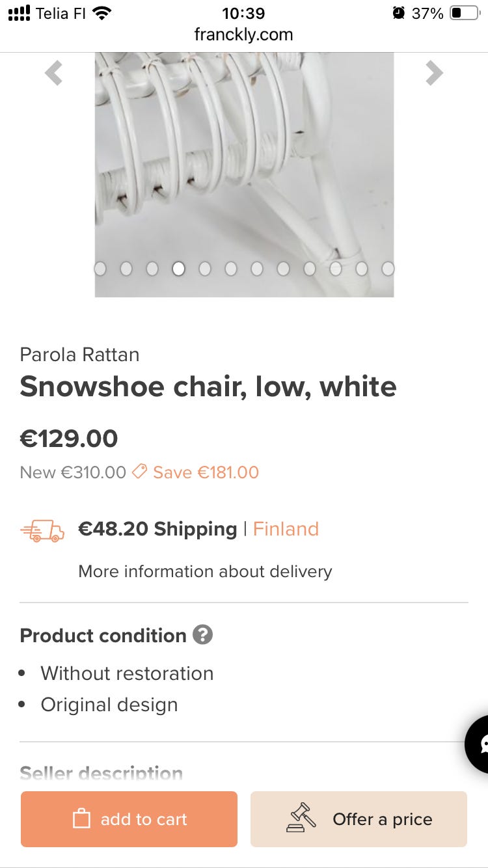Jump to the second carousel image dot
This screenshot has height=868, width=488.
point(126,269)
